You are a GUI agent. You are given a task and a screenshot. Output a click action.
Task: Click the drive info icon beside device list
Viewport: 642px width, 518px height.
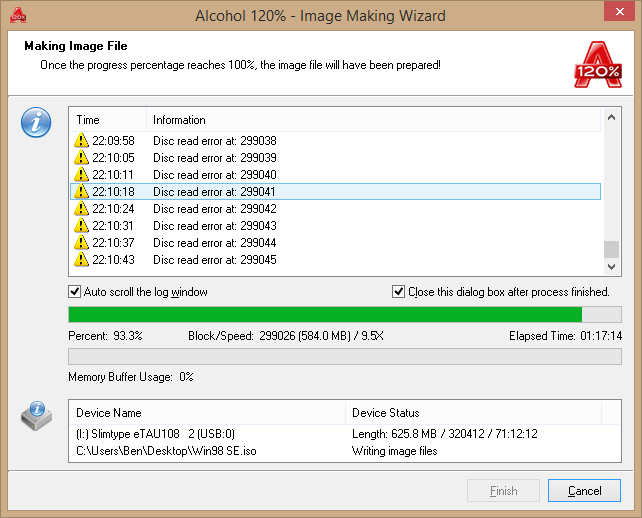point(36,416)
